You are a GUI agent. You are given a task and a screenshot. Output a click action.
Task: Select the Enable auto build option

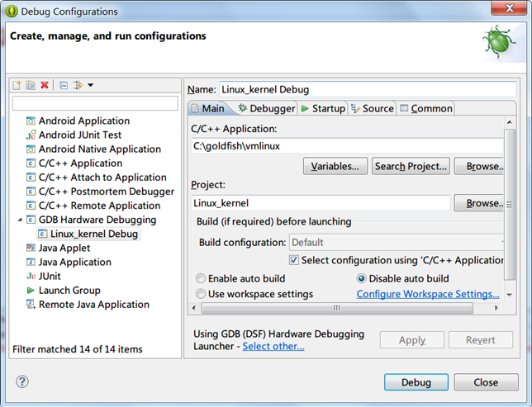201,279
